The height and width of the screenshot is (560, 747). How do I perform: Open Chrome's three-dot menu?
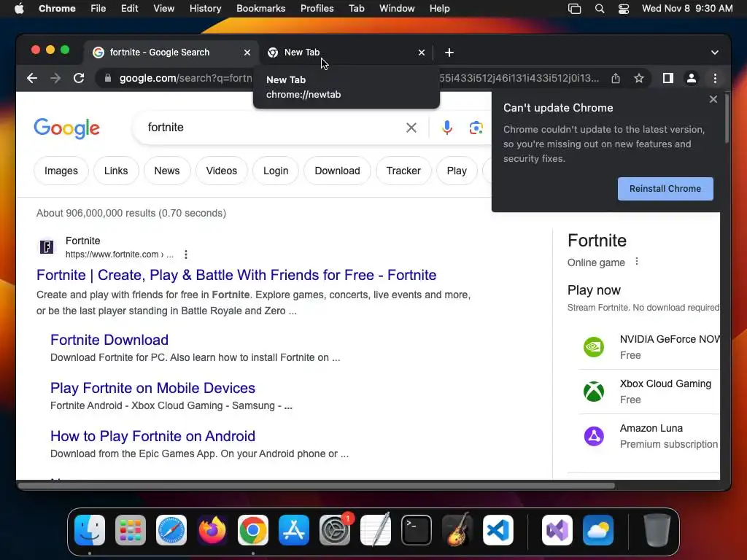[x=715, y=78]
